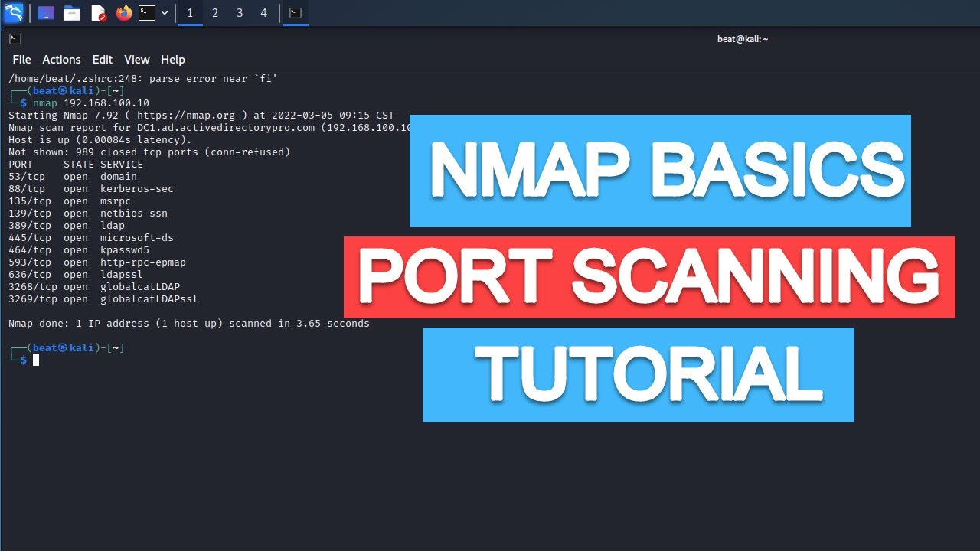980x551 pixels.
Task: Click the 'Not shown: 989 closed tcp ports' line
Action: point(149,152)
